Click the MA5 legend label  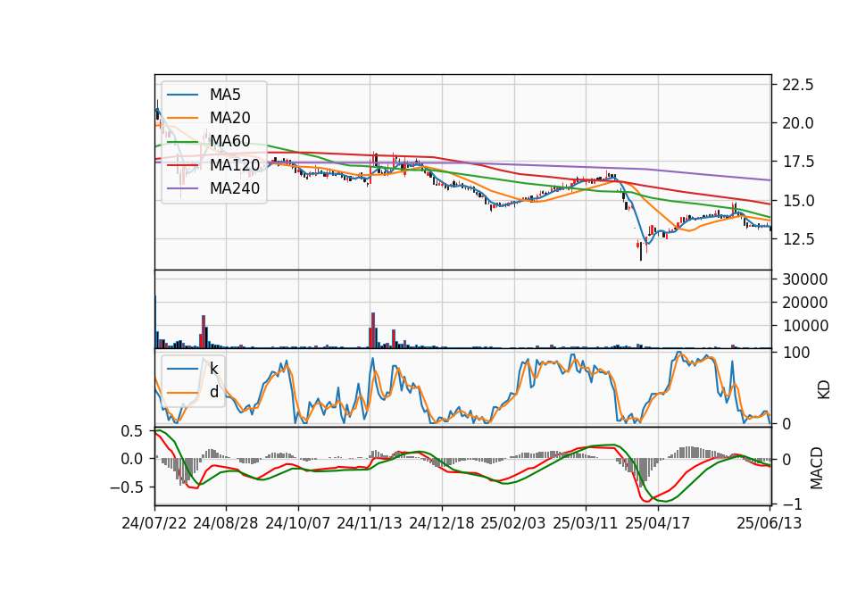click(x=225, y=95)
